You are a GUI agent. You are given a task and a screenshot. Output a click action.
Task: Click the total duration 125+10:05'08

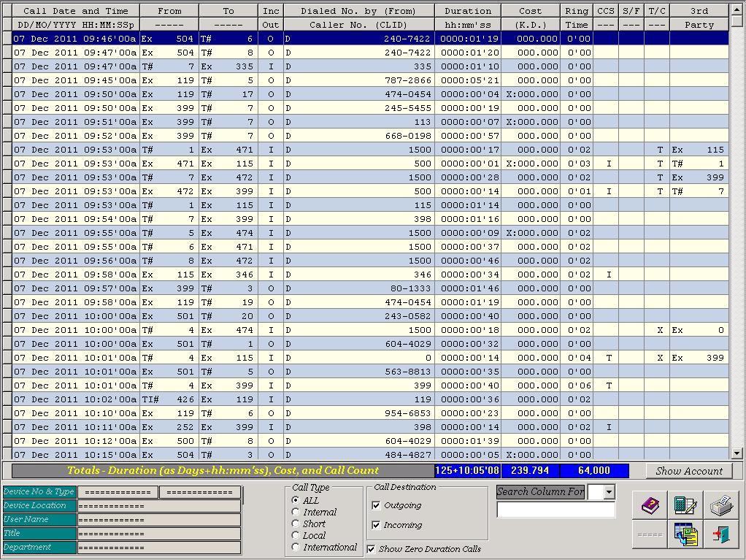[x=467, y=470]
